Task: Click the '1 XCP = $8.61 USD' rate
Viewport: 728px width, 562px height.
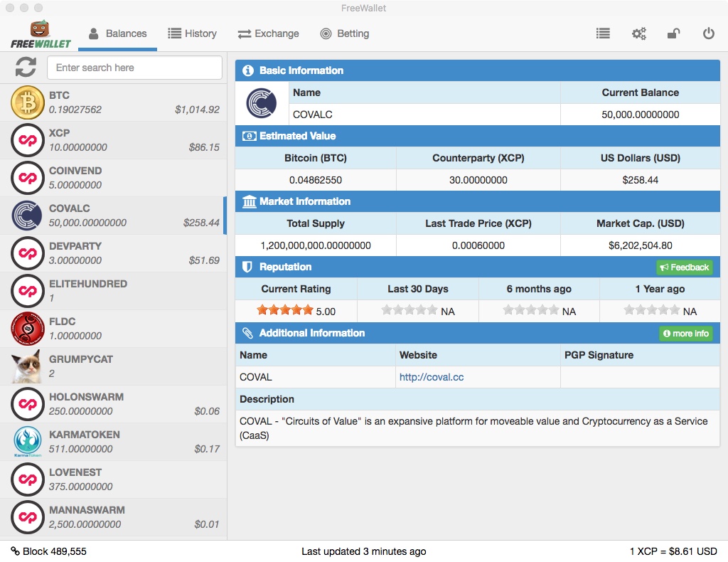Action: (673, 551)
